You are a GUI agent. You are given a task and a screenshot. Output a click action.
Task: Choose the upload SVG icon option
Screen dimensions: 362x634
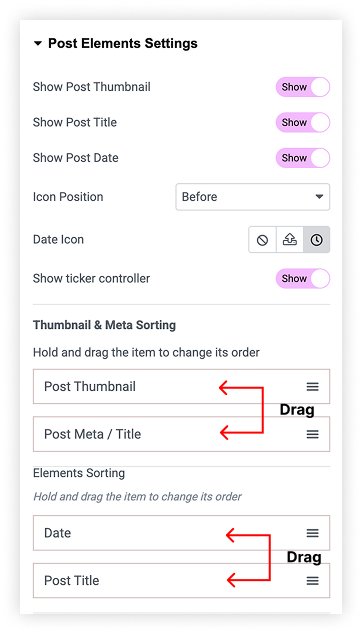290,240
